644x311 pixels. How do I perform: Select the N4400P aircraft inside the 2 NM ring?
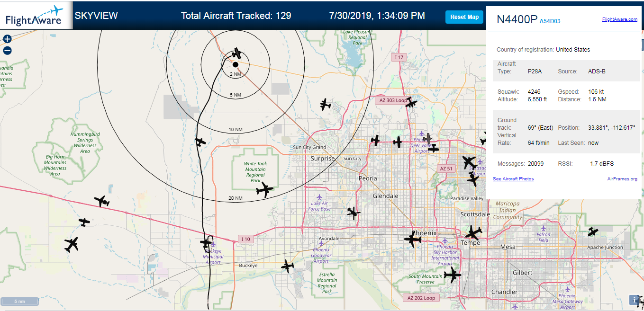[x=237, y=53]
